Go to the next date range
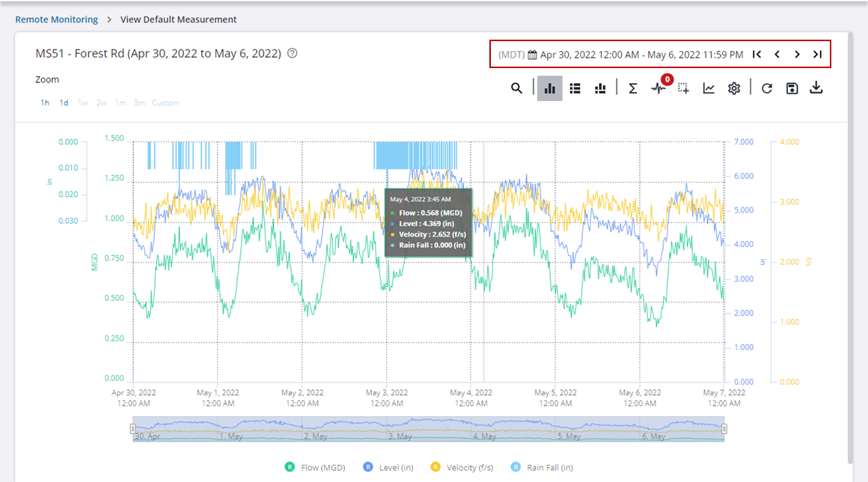The height and width of the screenshot is (482, 868). click(x=797, y=55)
